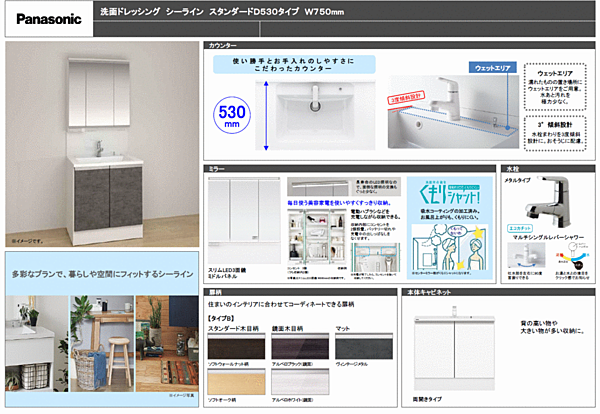Image resolution: width=600 pixels, height=414 pixels.
Task: Click the 水栓 section header
Action: (548, 169)
